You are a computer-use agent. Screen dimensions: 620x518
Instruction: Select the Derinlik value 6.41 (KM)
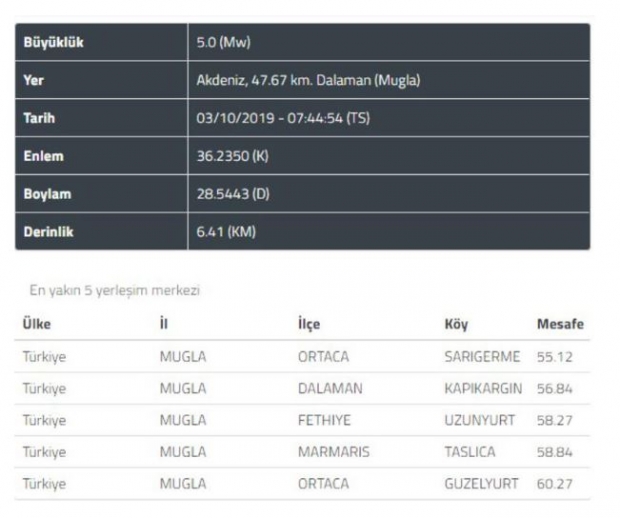pyautogui.click(x=227, y=231)
